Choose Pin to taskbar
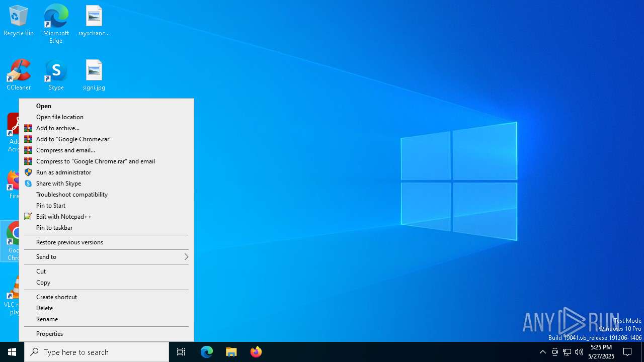644x362 pixels. click(x=106, y=228)
